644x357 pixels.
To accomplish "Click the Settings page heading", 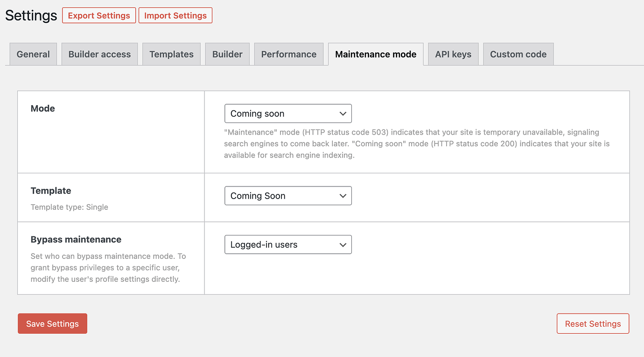I will click(x=30, y=15).
